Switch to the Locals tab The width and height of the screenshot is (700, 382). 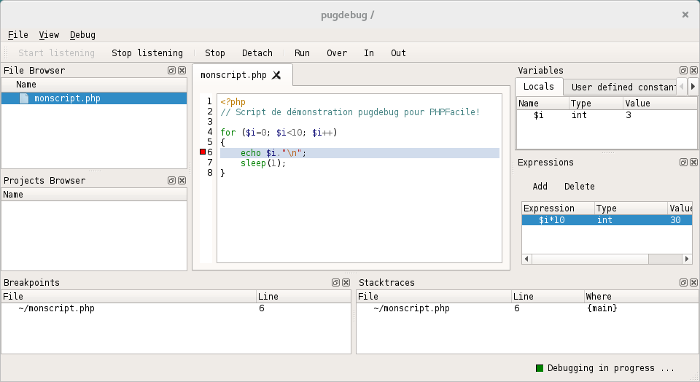pyautogui.click(x=538, y=87)
